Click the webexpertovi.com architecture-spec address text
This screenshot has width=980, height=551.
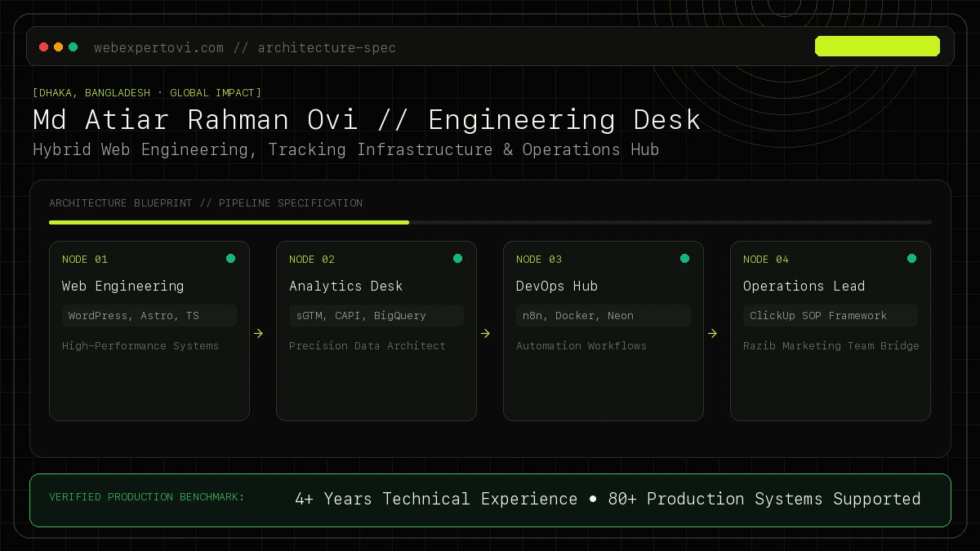[x=245, y=47]
